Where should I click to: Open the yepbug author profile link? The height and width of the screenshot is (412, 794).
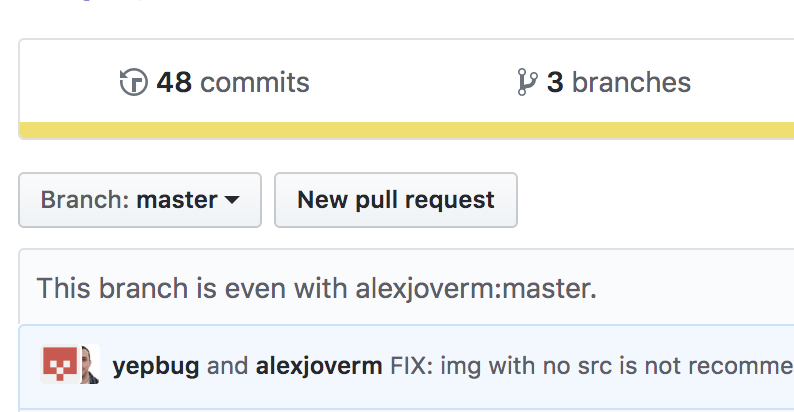coord(155,366)
